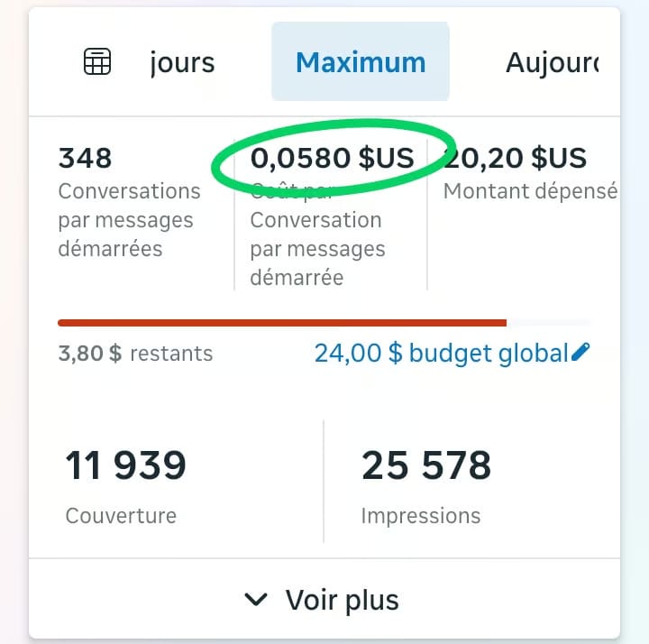Switch to the jours tab
The image size is (649, 644).
[x=182, y=63]
